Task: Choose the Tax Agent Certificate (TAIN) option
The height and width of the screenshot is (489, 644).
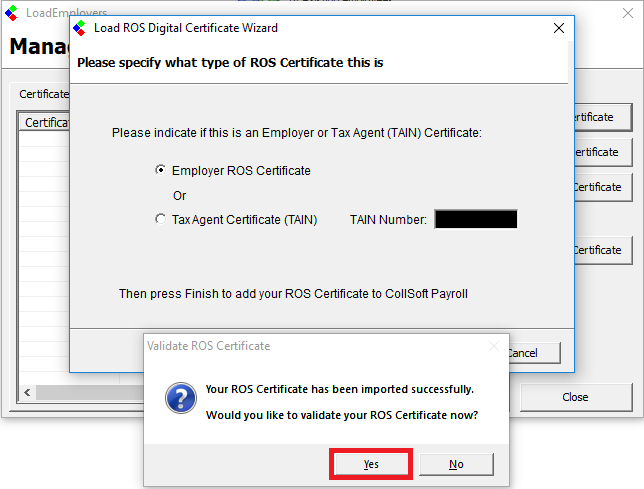Action: pyautogui.click(x=161, y=220)
